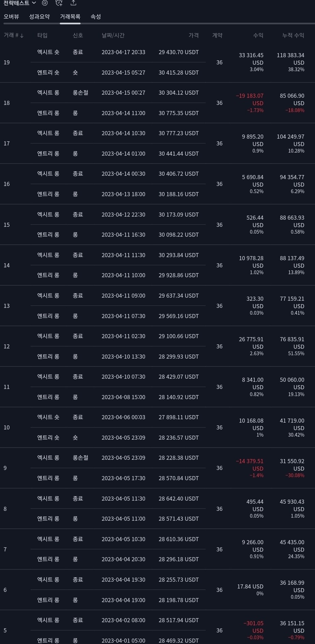Screen dimensions: 315x644
Task: Click entry date 2023-04-05 23:09 of trade 10
Action: 123,438
